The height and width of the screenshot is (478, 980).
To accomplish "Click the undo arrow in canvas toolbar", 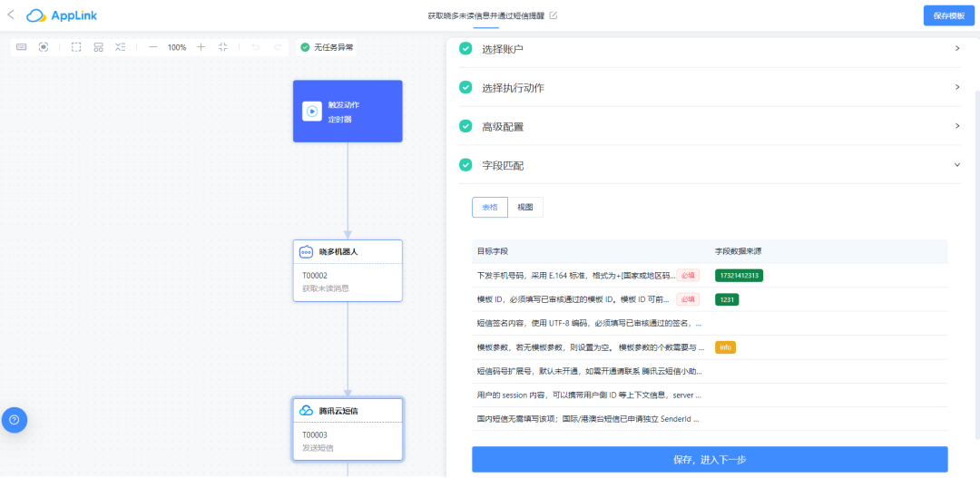I will (x=255, y=47).
